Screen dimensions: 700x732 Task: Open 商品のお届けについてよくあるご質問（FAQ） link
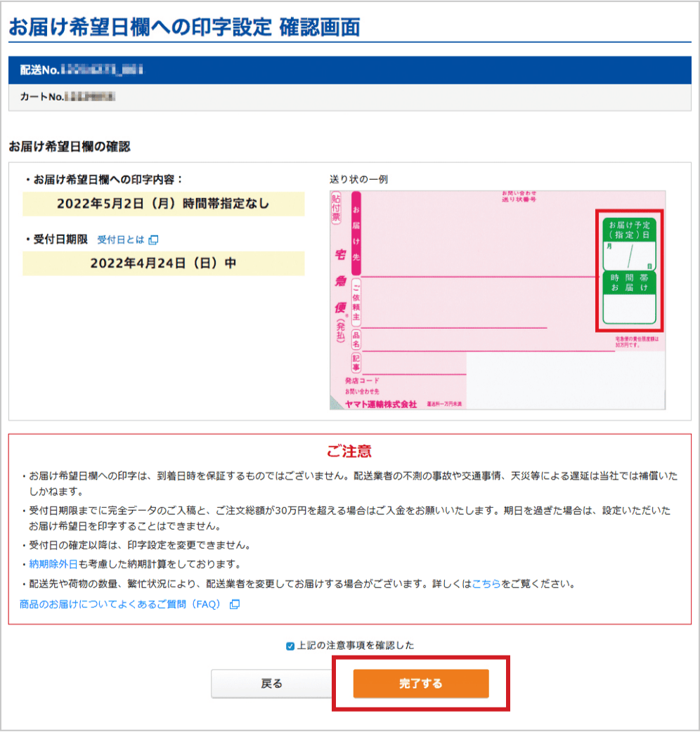(119, 605)
